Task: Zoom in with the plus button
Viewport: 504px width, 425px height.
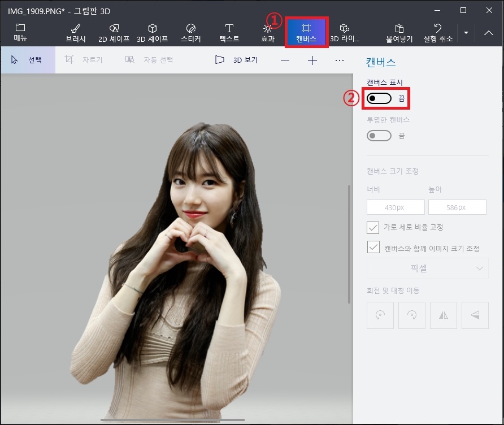Action: pos(312,60)
